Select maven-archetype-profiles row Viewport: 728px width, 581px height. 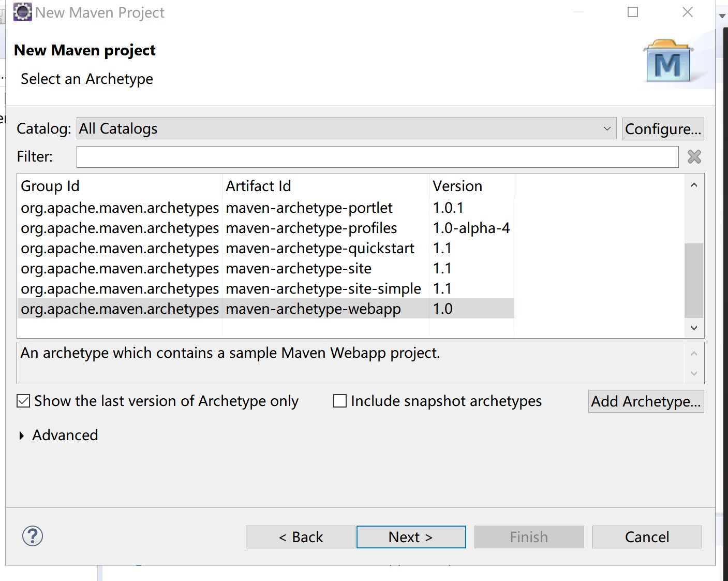point(265,228)
